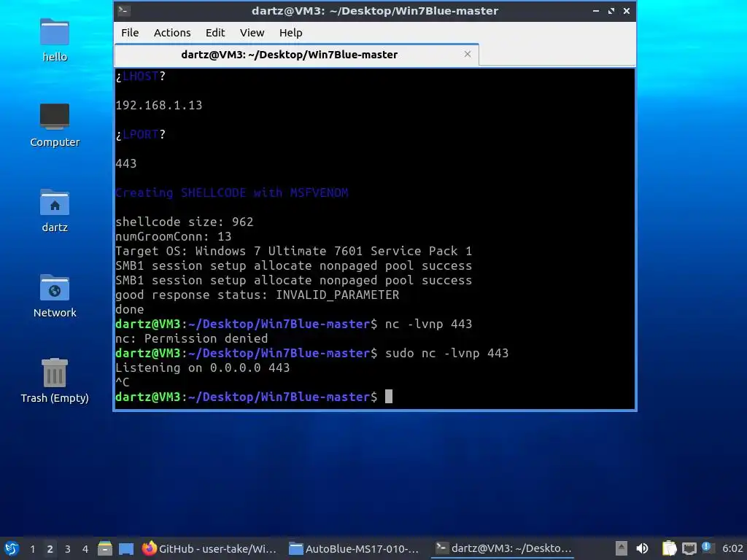Select the dartz home folder icon
This screenshot has width=747, height=560.
coord(55,211)
